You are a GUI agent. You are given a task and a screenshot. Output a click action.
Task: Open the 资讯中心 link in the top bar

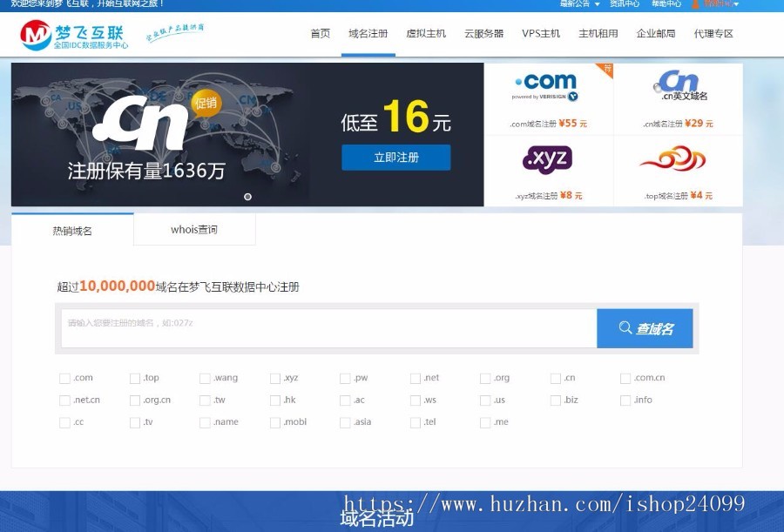coord(625,3)
